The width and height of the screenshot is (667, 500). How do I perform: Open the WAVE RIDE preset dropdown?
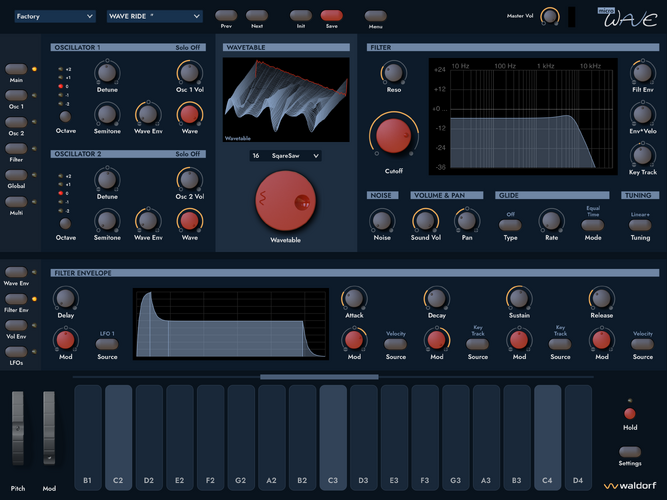[154, 16]
